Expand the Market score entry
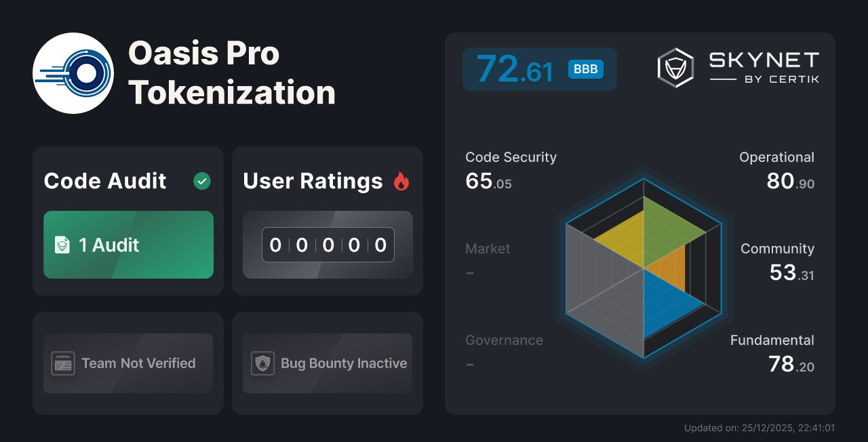The width and height of the screenshot is (868, 442). pyautogui.click(x=488, y=260)
